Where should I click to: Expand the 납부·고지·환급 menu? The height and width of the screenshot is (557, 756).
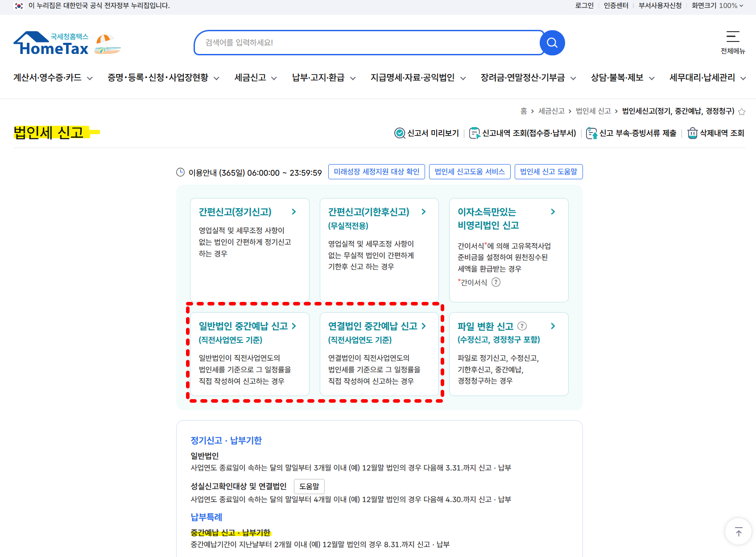[x=324, y=78]
